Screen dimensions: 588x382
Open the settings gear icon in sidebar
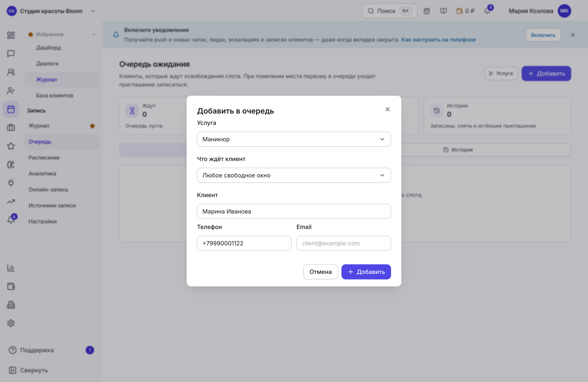click(x=11, y=323)
